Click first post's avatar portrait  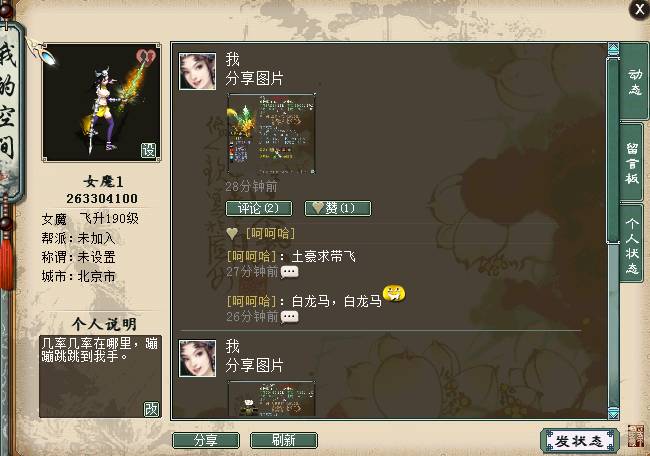pos(197,71)
